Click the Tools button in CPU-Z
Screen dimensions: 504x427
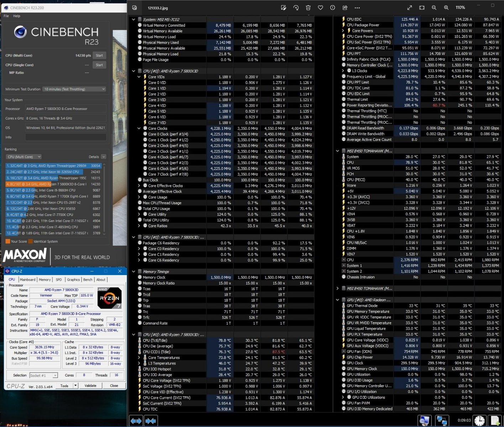click(x=64, y=386)
